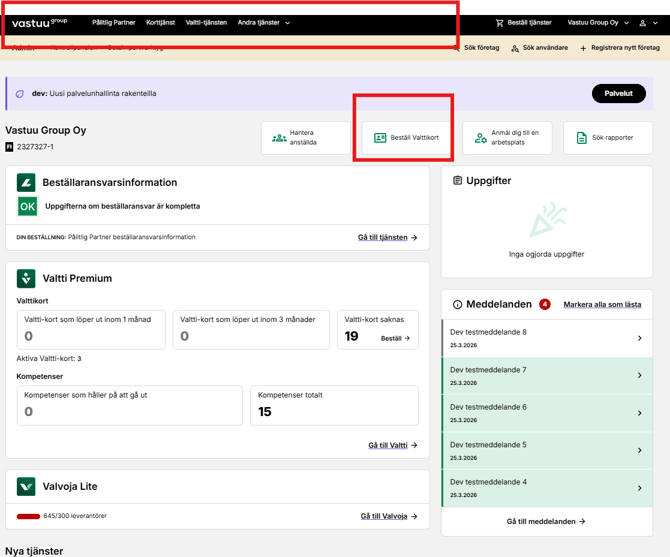
Task: Open Dev testmeddelande 6 message
Action: (547, 413)
